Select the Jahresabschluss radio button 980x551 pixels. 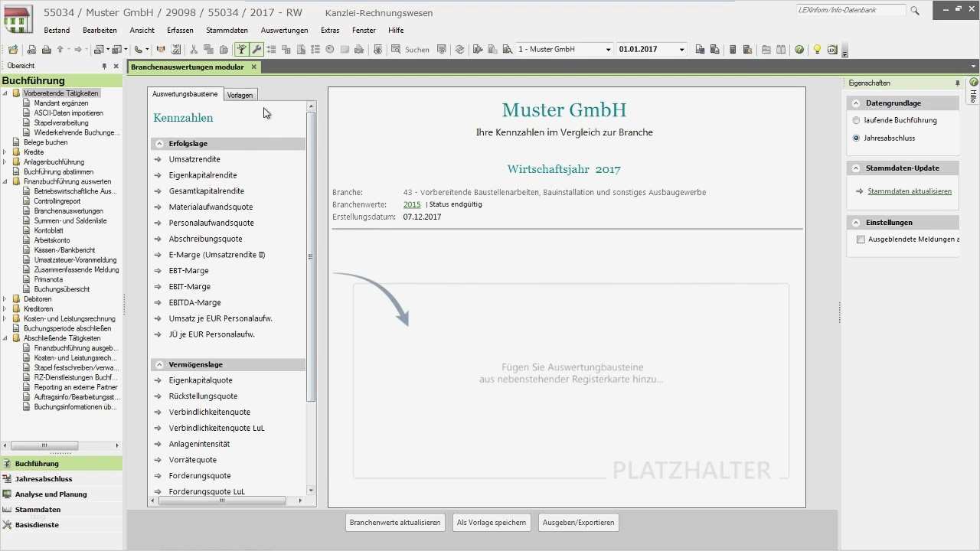[x=854, y=138]
